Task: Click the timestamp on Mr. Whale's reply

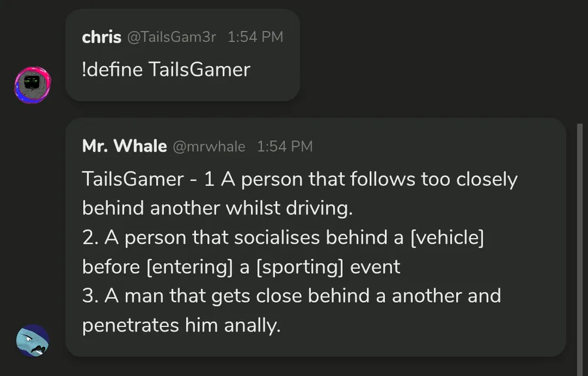Action: (x=285, y=146)
